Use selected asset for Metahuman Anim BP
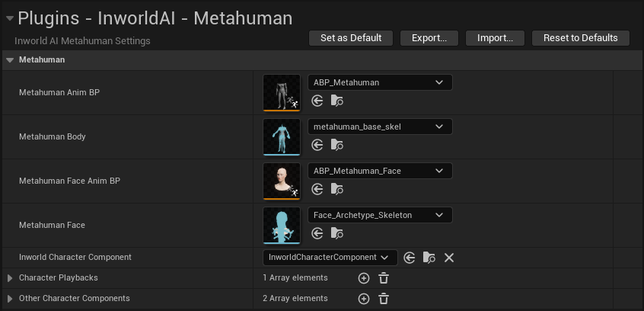 (x=317, y=101)
